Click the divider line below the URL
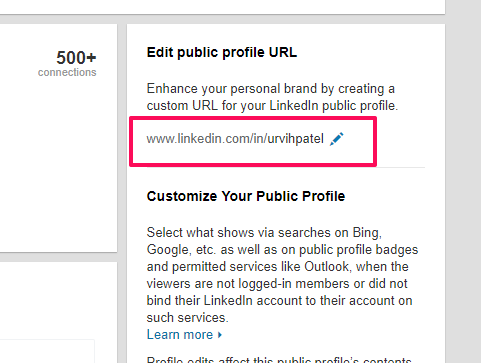The image size is (481, 363). click(401, 167)
